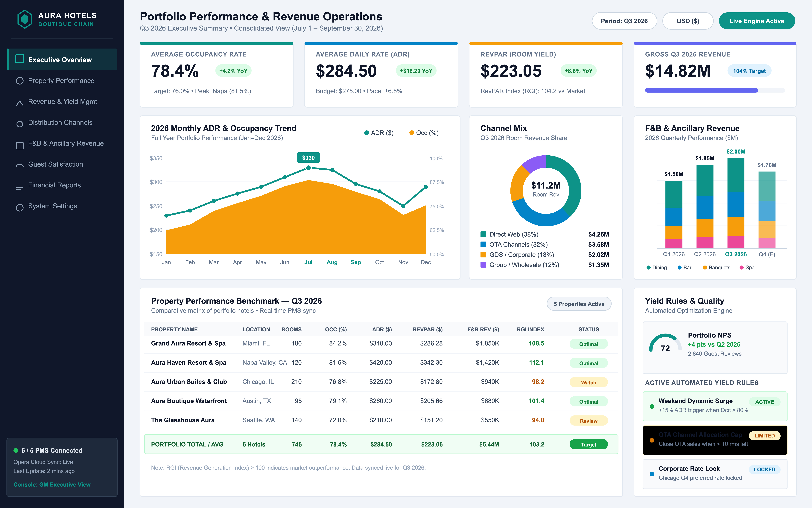Click the +4.2% YoY occupancy badge
This screenshot has width=812, height=508.
(233, 71)
